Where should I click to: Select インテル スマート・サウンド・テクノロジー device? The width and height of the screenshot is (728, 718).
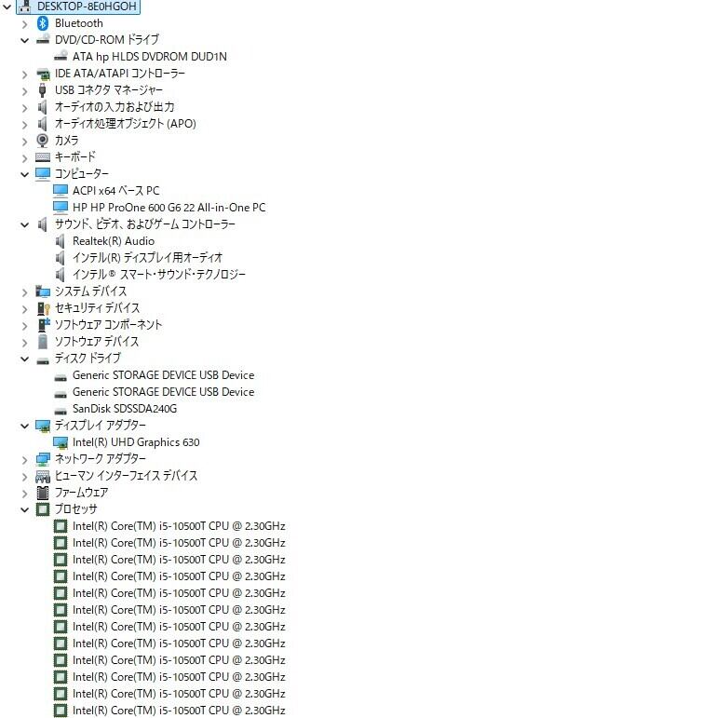coord(159,275)
